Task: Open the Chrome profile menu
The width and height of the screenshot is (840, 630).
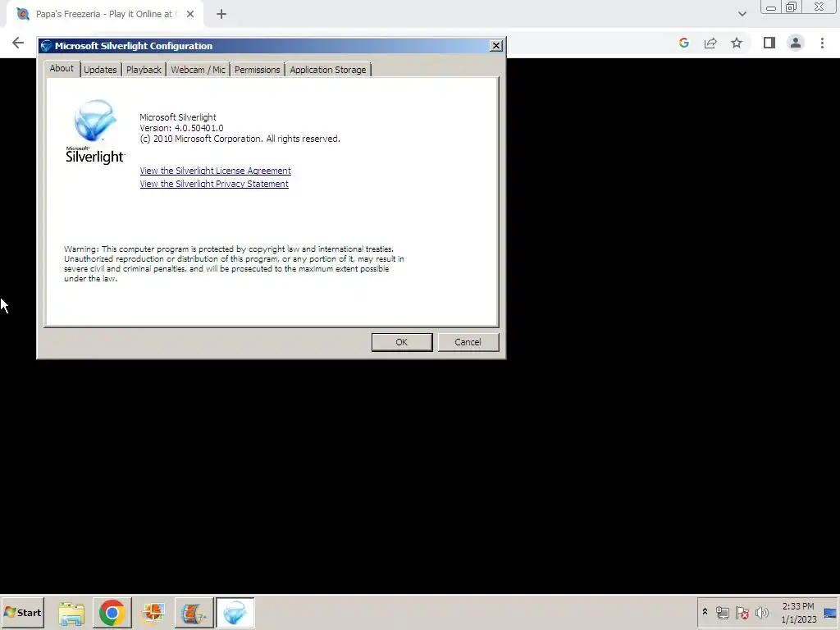Action: 796,43
